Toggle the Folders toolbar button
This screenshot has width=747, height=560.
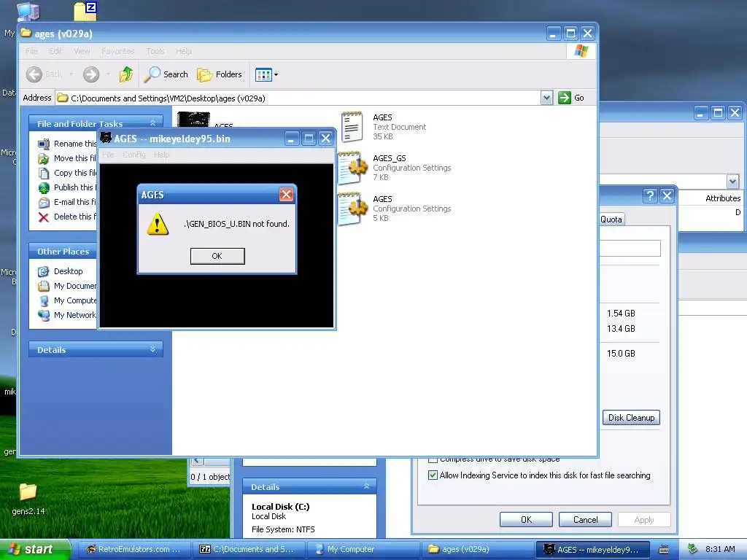pyautogui.click(x=220, y=74)
